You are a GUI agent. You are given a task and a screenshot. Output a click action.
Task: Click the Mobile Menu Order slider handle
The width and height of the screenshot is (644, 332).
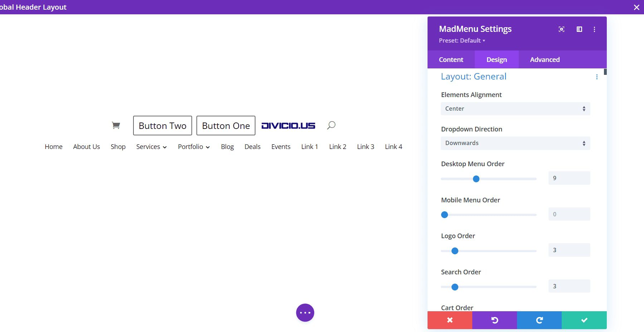tap(445, 215)
